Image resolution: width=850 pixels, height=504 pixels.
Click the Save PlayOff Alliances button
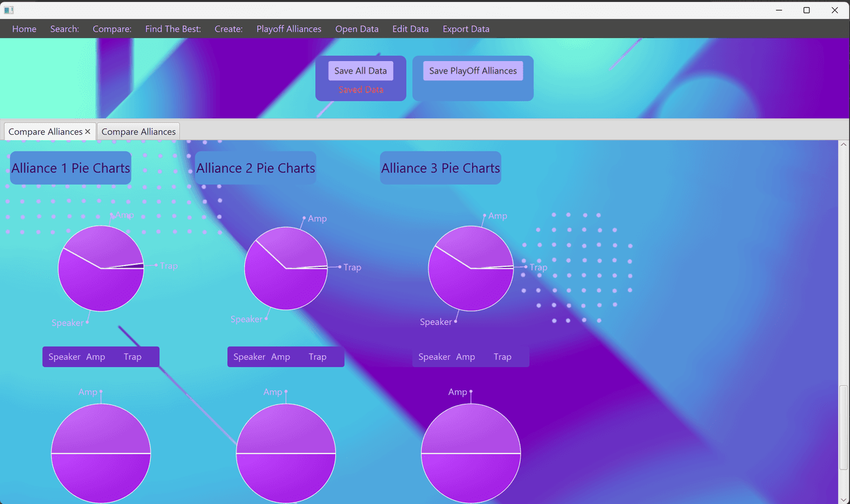click(473, 71)
